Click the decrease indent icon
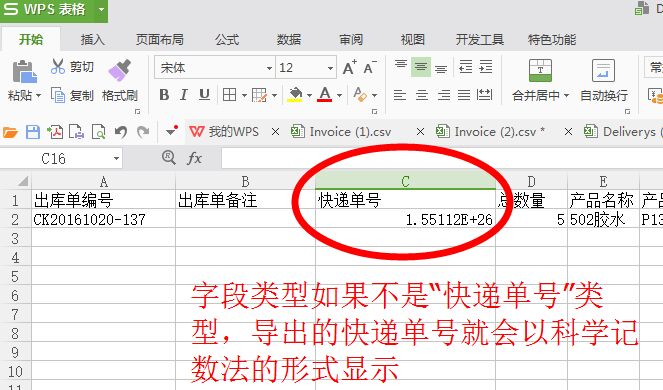The image size is (663, 390). pos(466,67)
